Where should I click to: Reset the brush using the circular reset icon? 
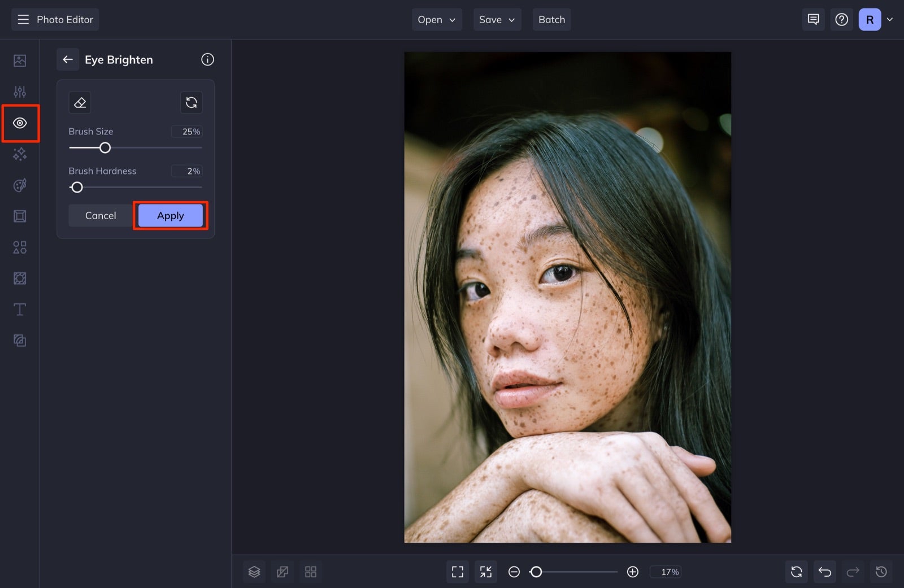(191, 102)
